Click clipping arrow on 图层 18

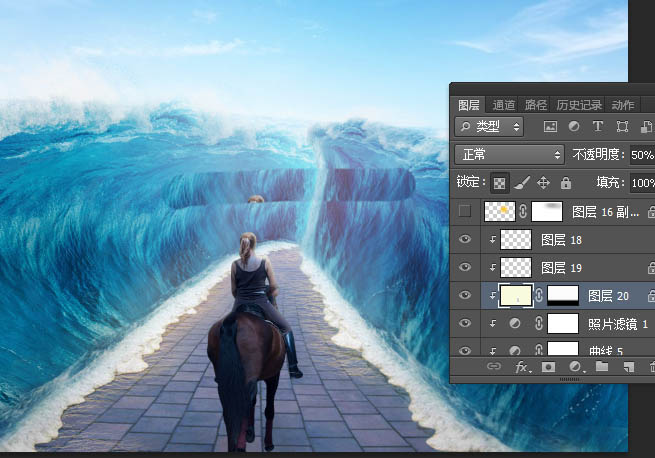point(493,239)
